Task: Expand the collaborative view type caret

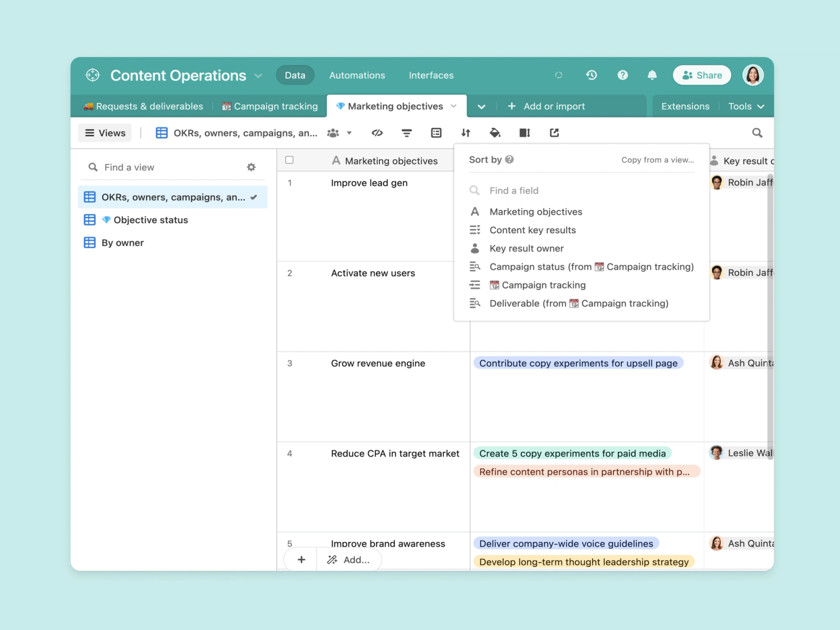Action: (x=349, y=133)
